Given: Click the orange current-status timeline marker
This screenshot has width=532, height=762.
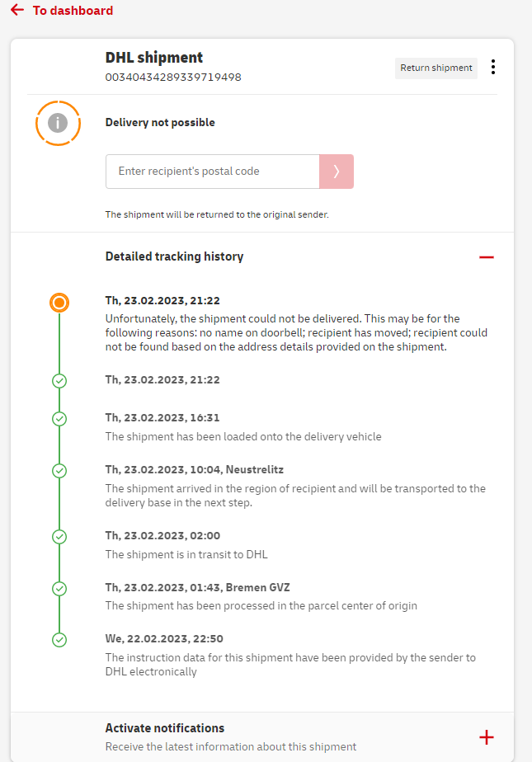Looking at the screenshot, I should 59,303.
